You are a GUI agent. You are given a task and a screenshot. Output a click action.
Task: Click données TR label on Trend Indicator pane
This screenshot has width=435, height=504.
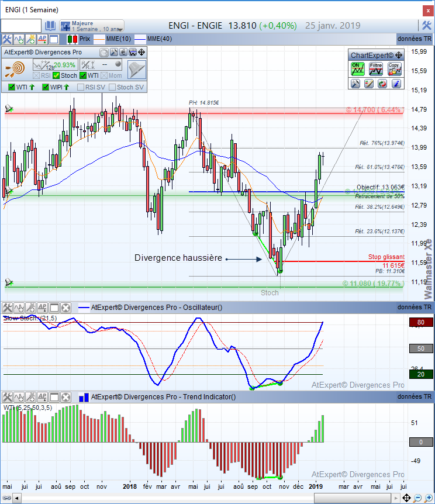[415, 396]
